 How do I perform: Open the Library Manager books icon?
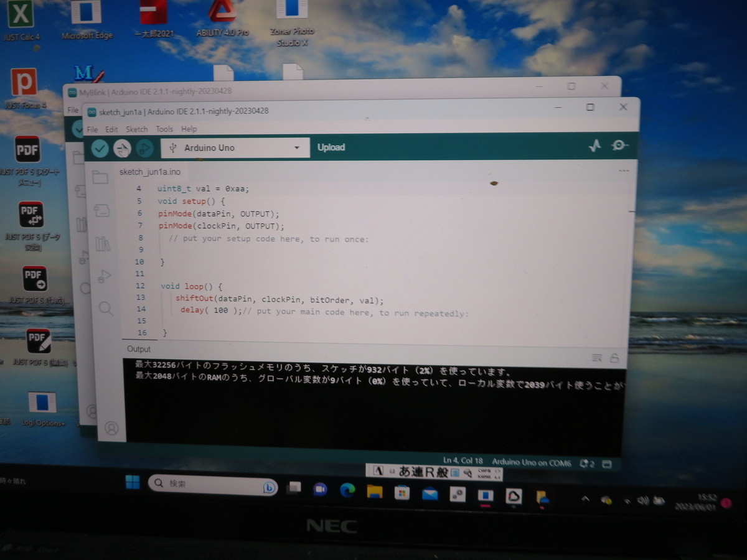pyautogui.click(x=102, y=244)
